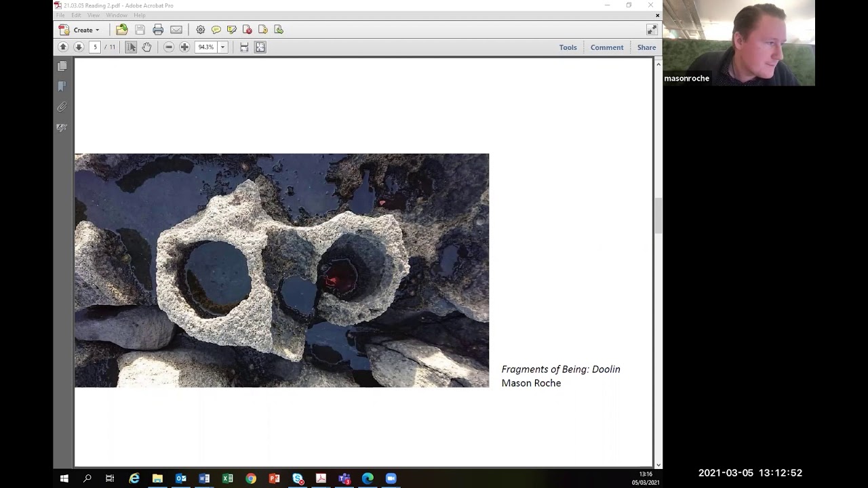
Task: Click the Save disk icon
Action: pos(140,30)
